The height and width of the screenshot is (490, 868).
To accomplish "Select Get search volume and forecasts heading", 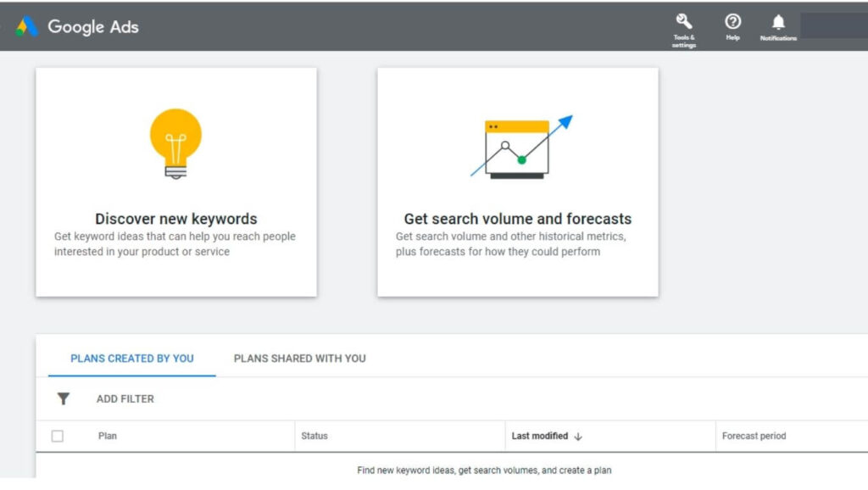I will 517,219.
